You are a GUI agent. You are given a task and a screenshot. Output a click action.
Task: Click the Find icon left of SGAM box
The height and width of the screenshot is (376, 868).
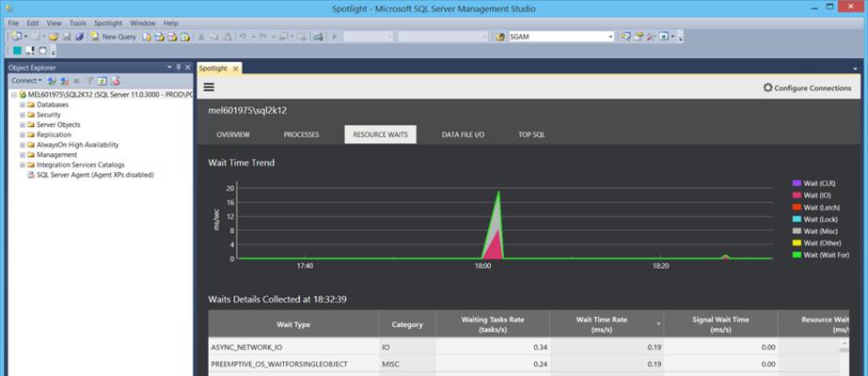(x=500, y=37)
